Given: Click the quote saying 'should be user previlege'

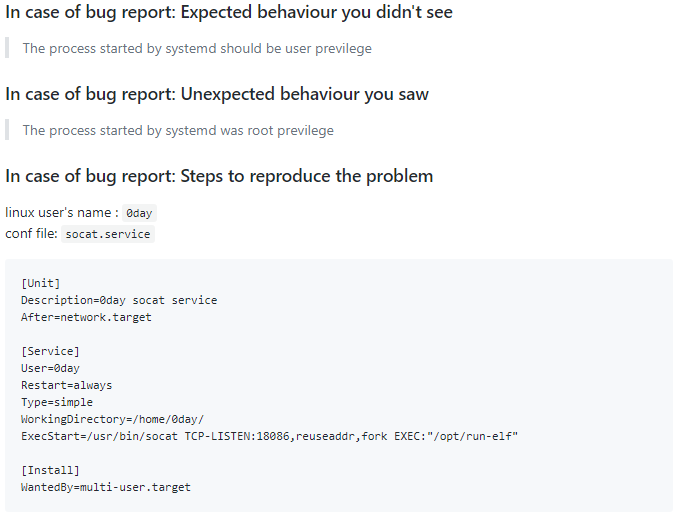Looking at the screenshot, I should tap(197, 48).
